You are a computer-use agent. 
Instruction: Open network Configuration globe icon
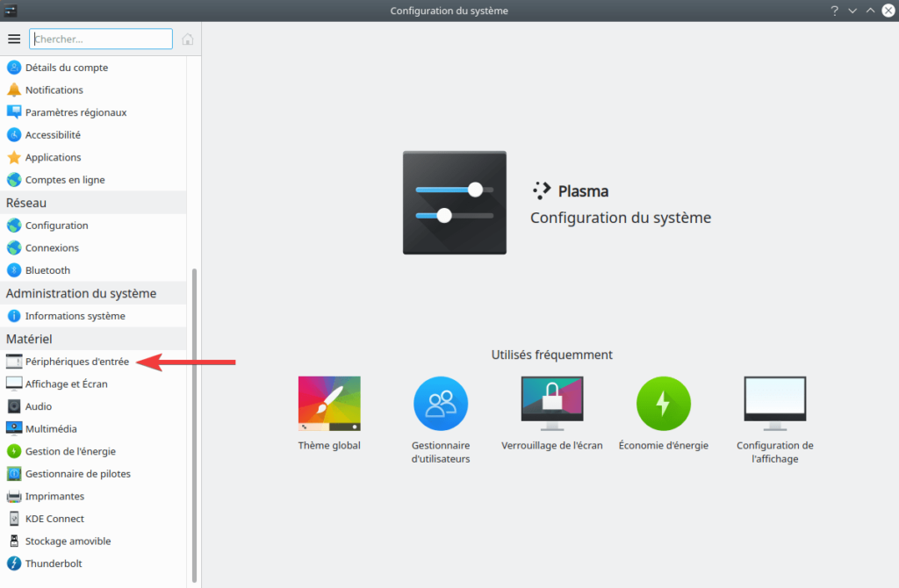[14, 226]
